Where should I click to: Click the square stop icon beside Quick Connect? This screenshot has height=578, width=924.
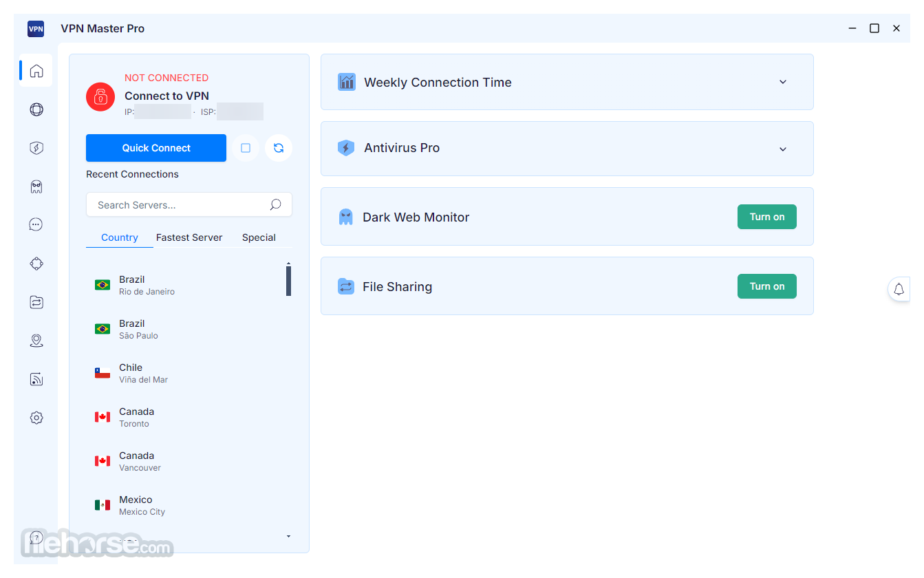[x=246, y=148]
